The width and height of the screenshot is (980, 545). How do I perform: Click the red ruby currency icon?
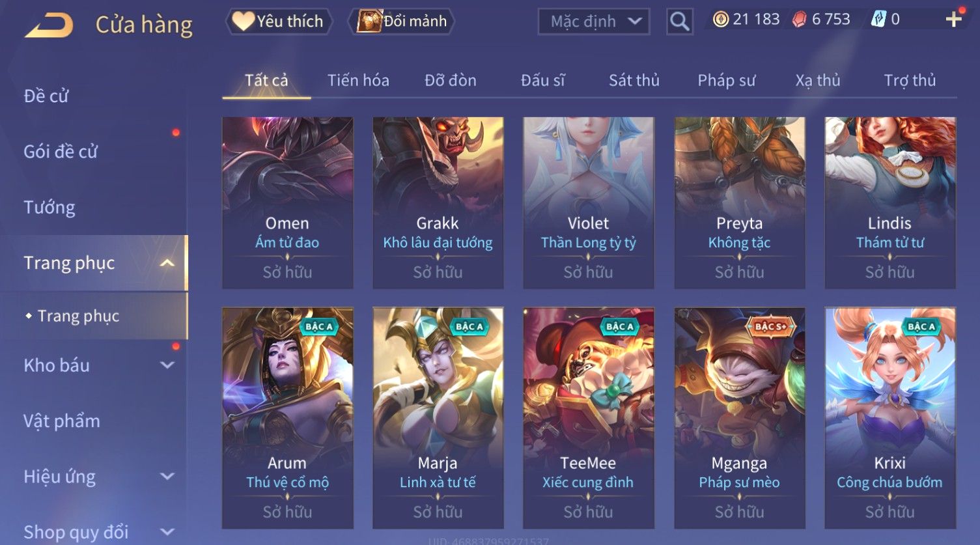[x=799, y=20]
